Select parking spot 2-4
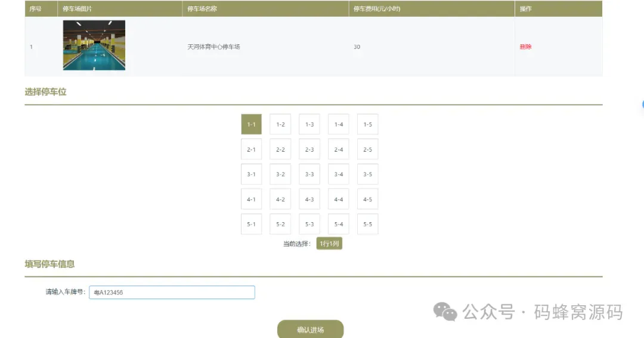 339,149
